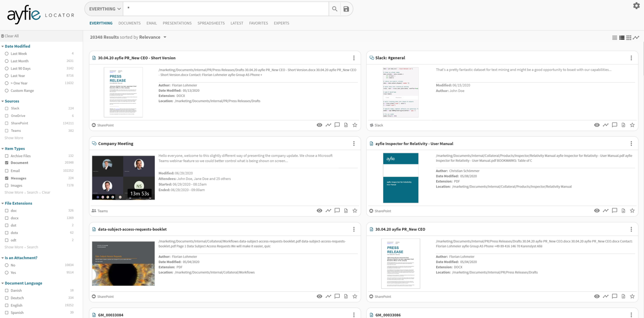
Task: Click the magnifier search icon
Action: (x=334, y=9)
